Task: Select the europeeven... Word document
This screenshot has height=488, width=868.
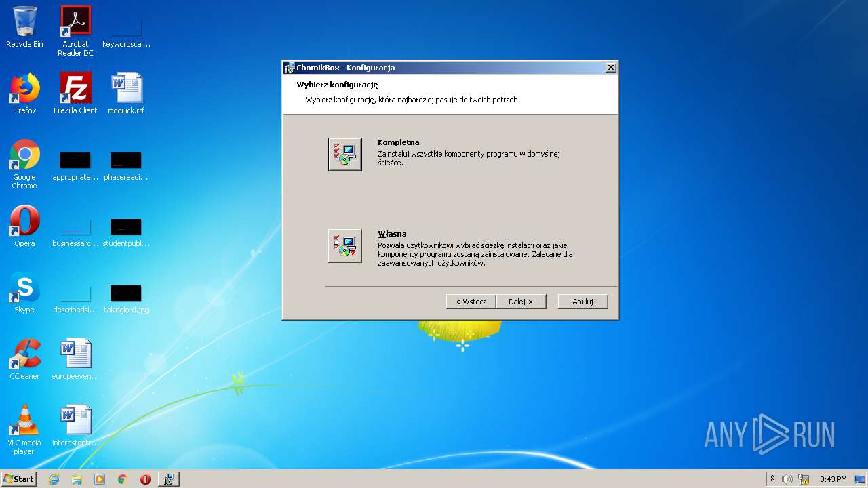Action: coord(75,359)
